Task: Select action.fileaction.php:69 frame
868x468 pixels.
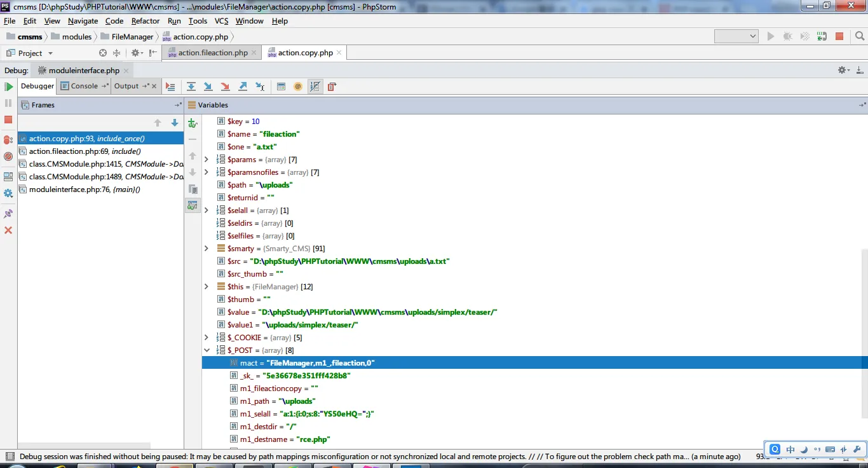Action: click(x=85, y=151)
